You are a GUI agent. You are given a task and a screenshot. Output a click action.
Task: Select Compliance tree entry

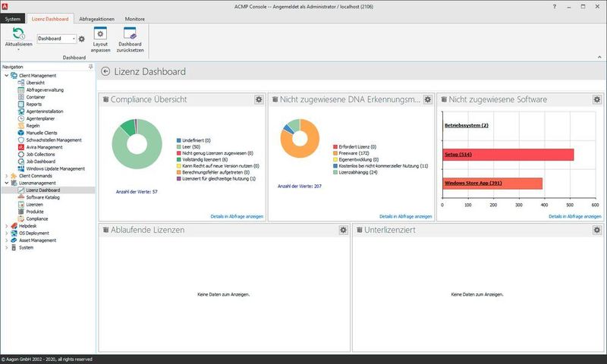pos(37,218)
